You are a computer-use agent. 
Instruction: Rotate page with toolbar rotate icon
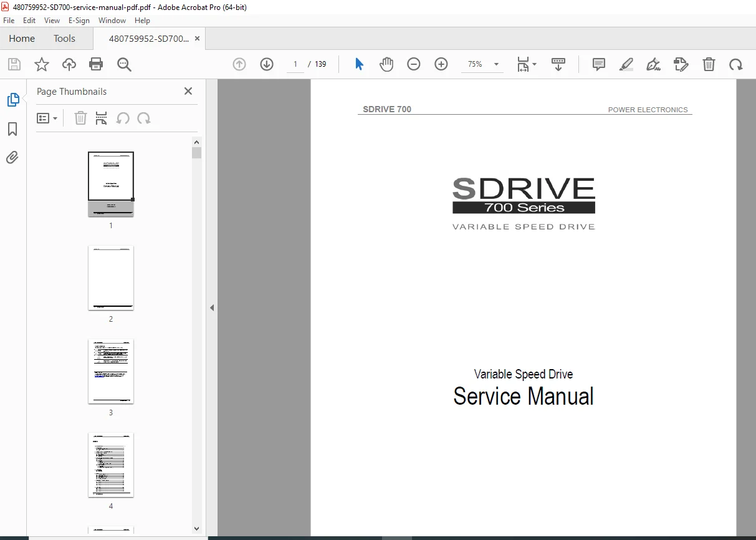(736, 64)
